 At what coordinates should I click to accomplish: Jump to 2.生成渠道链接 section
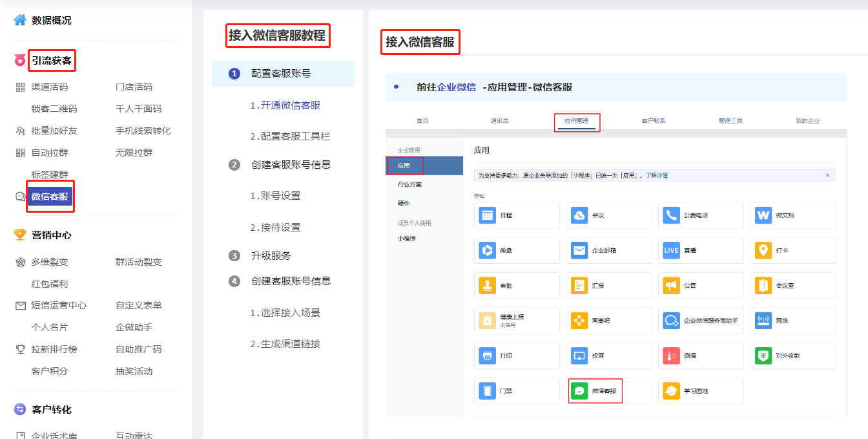pos(285,344)
